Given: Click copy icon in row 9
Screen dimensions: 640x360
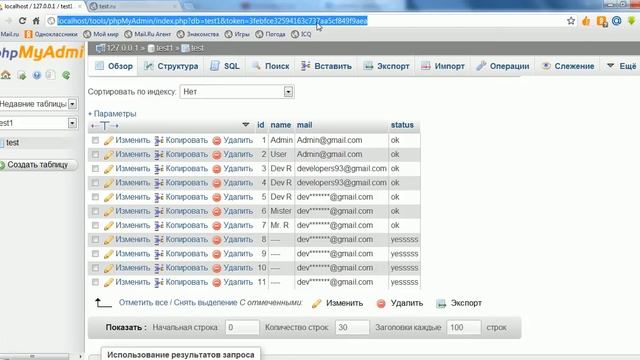Looking at the screenshot, I should point(159,254).
